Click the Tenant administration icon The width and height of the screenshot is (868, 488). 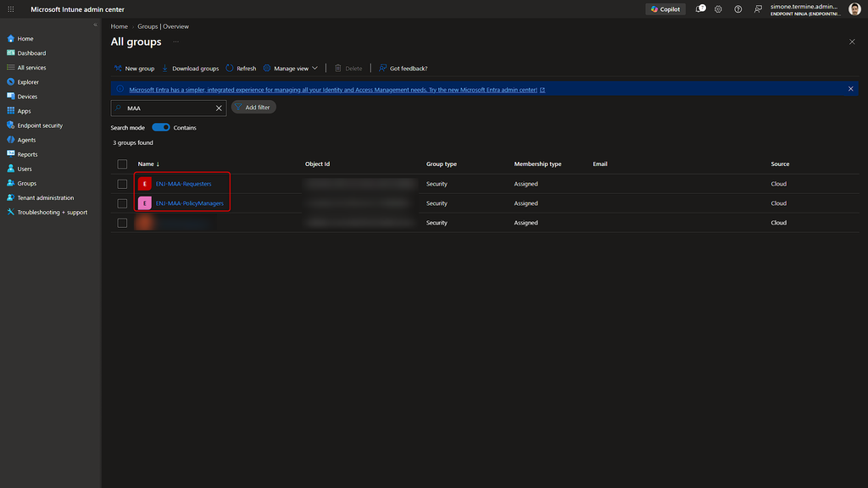click(10, 197)
